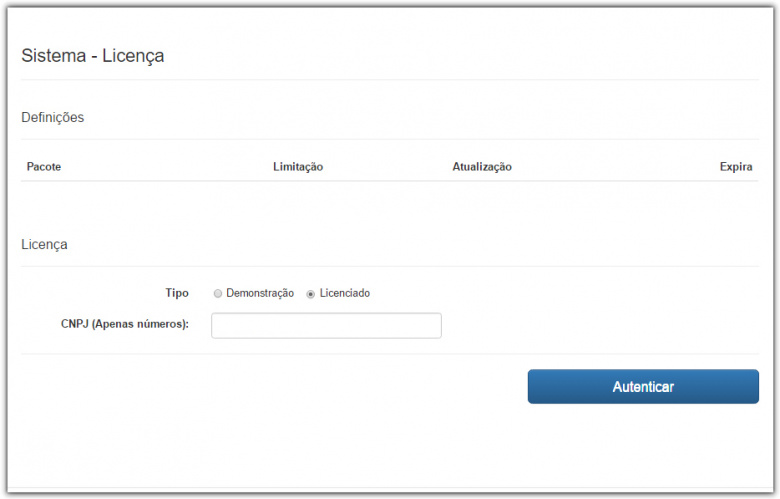This screenshot has width=780, height=499.
Task: Click the Licença section heading
Action: (44, 244)
